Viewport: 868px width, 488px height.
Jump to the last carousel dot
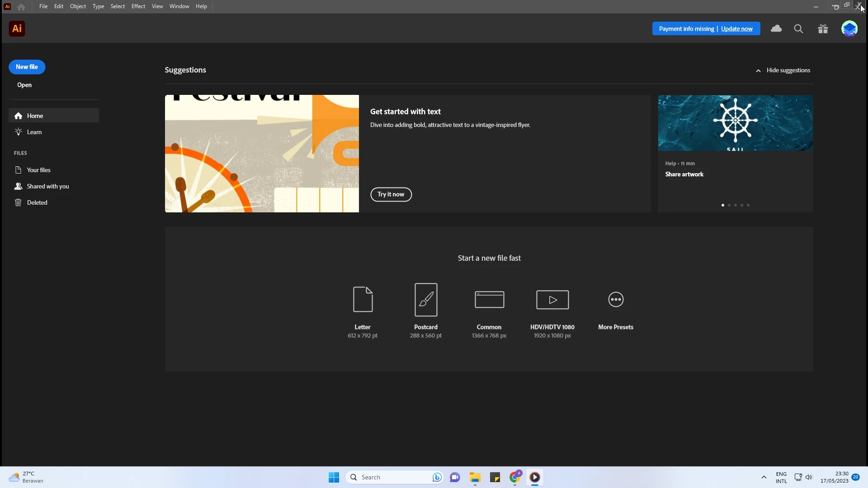click(x=748, y=205)
